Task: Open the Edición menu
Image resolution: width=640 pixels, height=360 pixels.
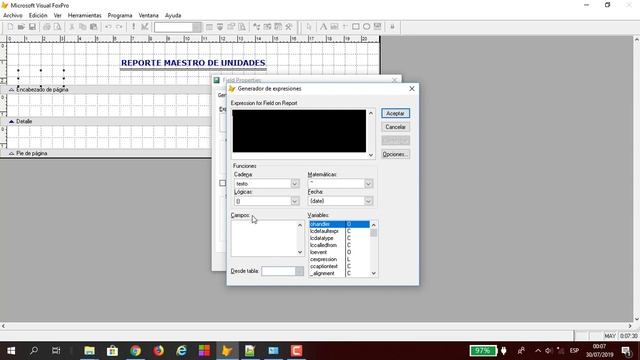Action: (x=38, y=15)
